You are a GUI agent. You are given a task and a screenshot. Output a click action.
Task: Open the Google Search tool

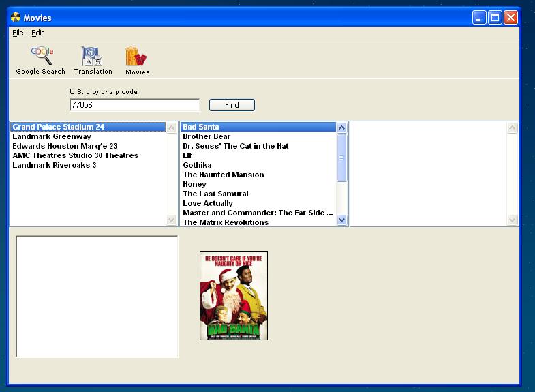coord(41,61)
